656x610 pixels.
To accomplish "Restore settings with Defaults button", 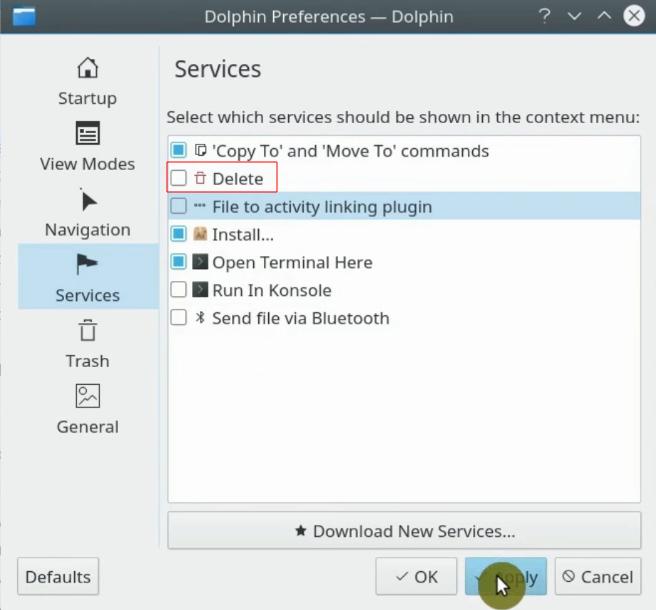I will (58, 577).
